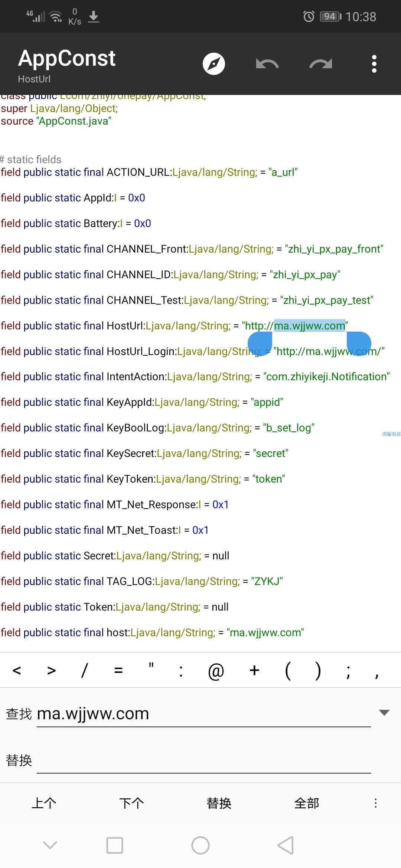This screenshot has height=868, width=401.
Task: Insert the opening parenthesis symbol
Action: tap(288, 671)
